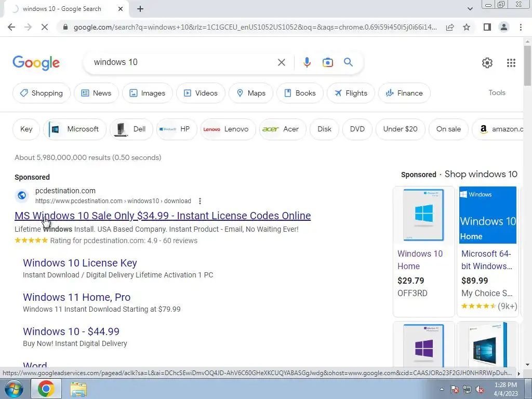Viewport: 532px width, 399px height.
Task: Filter results by Acer chip
Action: 282,129
